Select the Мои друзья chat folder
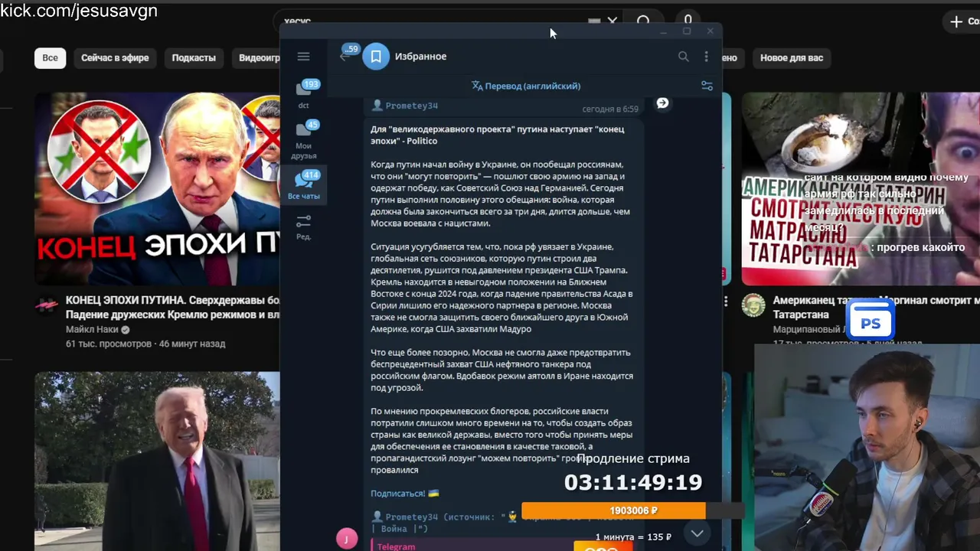Screen dimensions: 980x551 (x=304, y=140)
